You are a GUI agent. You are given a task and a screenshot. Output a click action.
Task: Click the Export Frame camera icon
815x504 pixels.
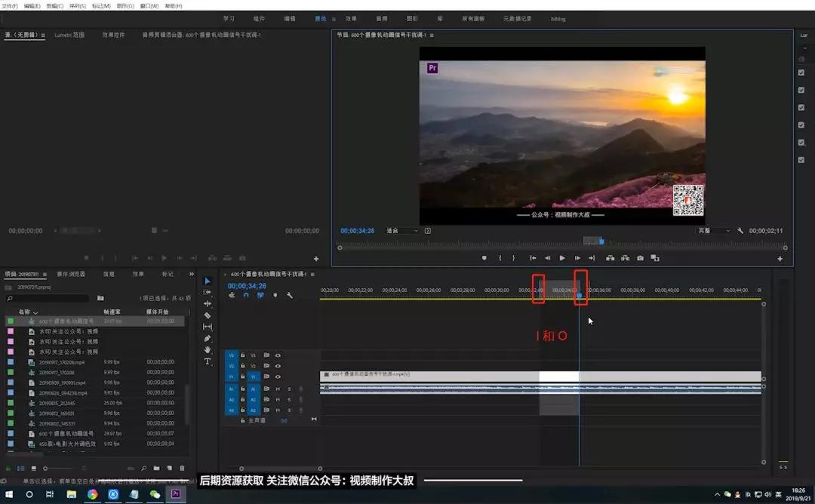point(640,258)
